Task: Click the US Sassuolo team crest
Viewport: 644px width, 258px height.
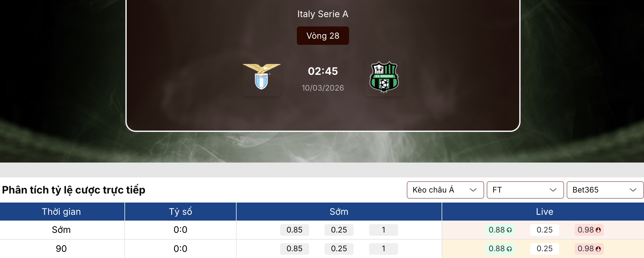Action: [384, 77]
